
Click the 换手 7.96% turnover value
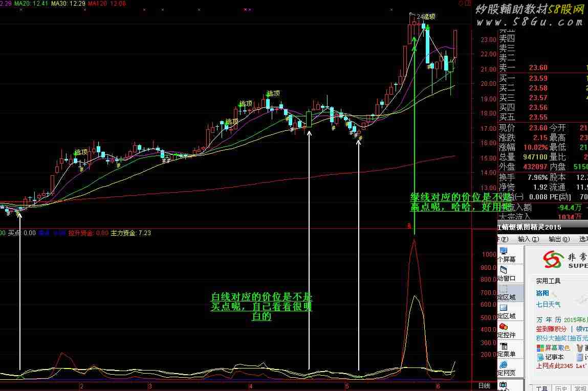click(538, 177)
